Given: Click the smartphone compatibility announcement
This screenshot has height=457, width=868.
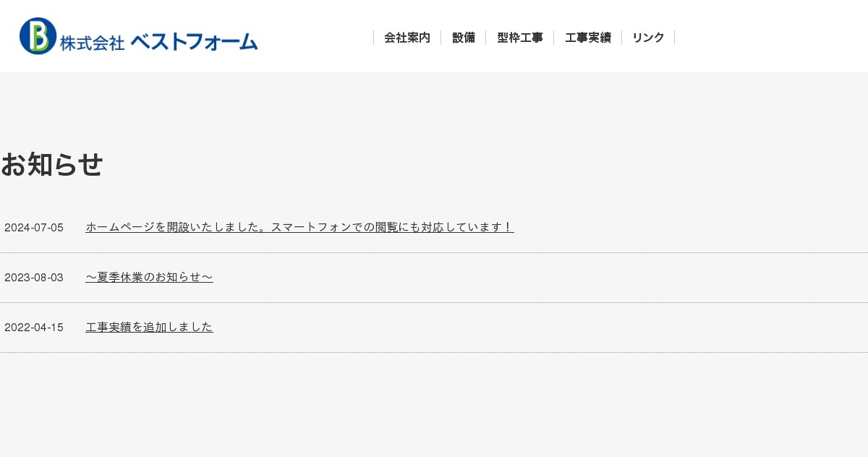Looking at the screenshot, I should [299, 226].
